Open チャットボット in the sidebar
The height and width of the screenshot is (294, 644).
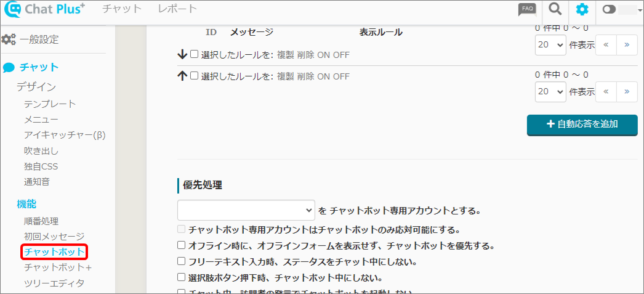54,252
